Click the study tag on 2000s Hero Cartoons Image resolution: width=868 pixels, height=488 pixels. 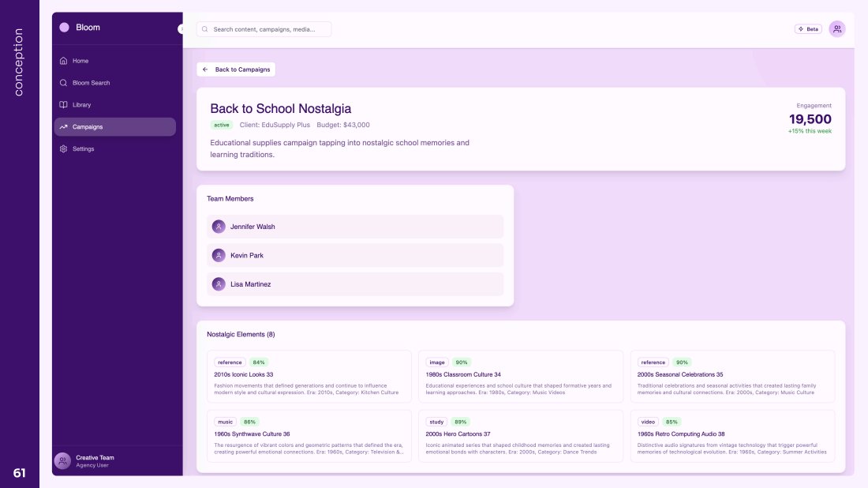point(437,422)
